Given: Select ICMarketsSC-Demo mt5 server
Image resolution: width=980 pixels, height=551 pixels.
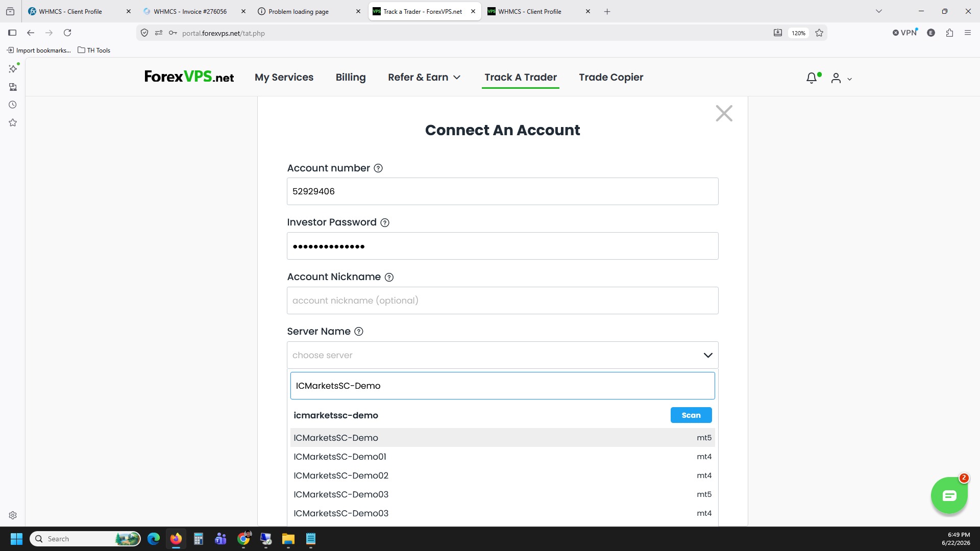Looking at the screenshot, I should [x=502, y=438].
